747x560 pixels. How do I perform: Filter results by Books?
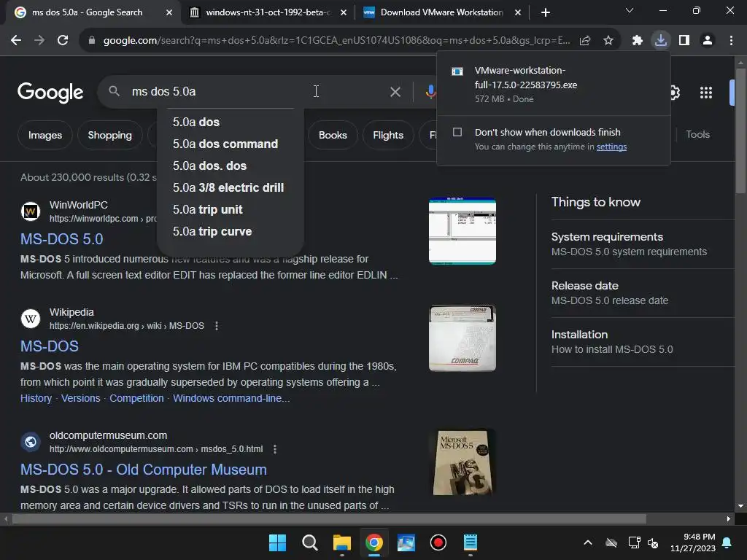pyautogui.click(x=333, y=135)
